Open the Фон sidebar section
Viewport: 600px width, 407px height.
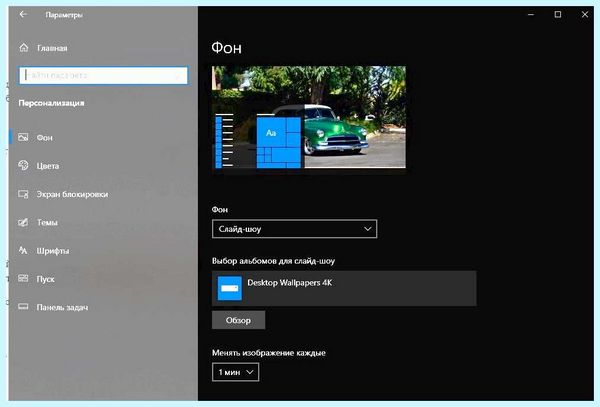pyautogui.click(x=103, y=137)
